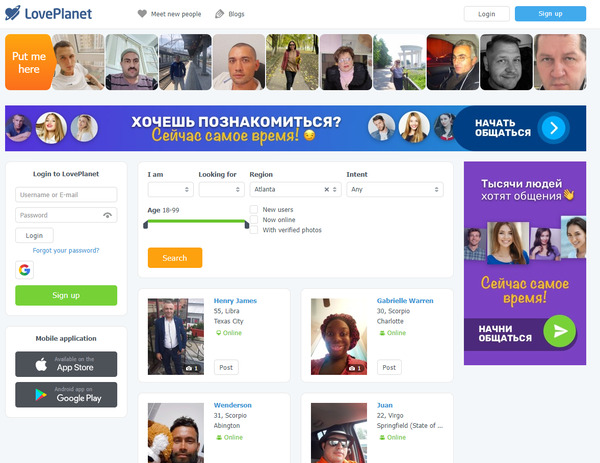Click Henry James's Online status

[228, 333]
